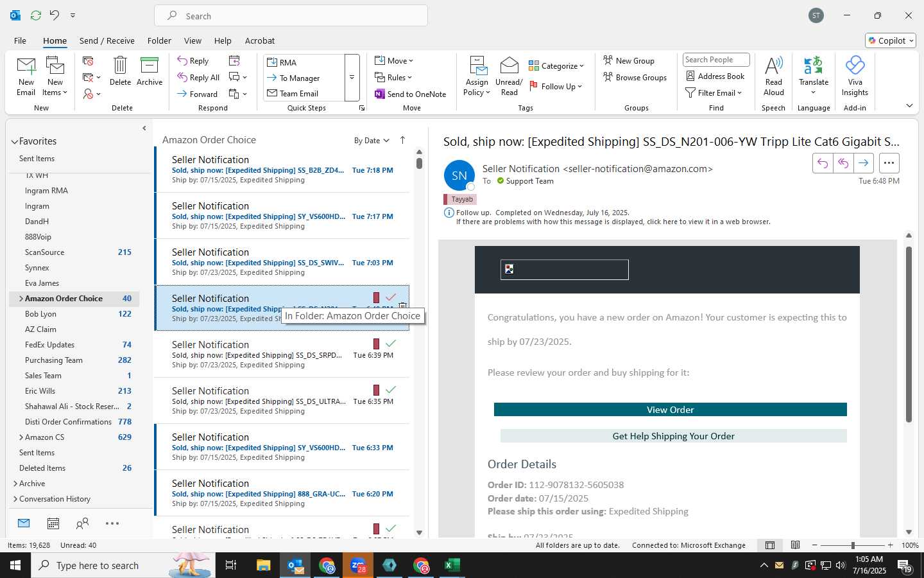Open the Tue 7:18 PM Seller Notification email
The image size is (924, 578).
coord(282,170)
